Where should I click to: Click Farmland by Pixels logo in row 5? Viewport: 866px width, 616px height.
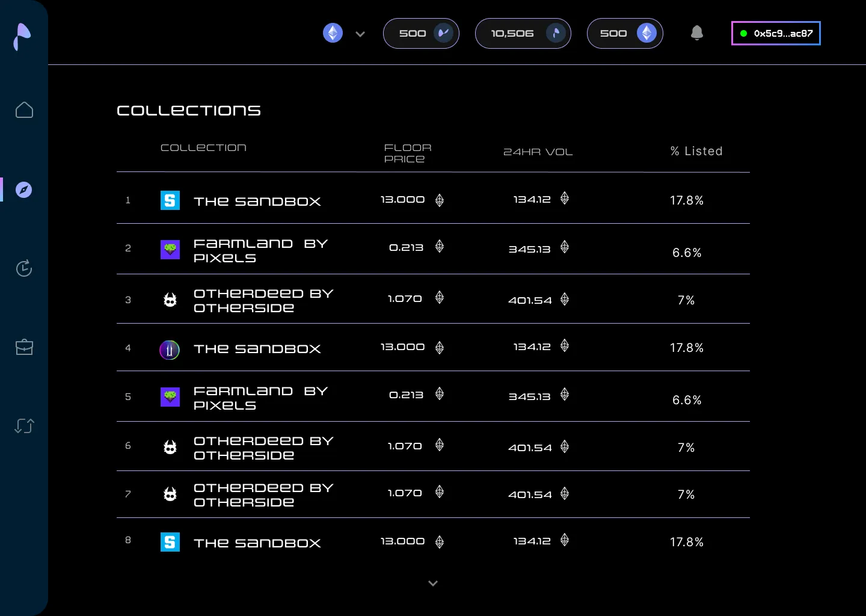coord(170,397)
